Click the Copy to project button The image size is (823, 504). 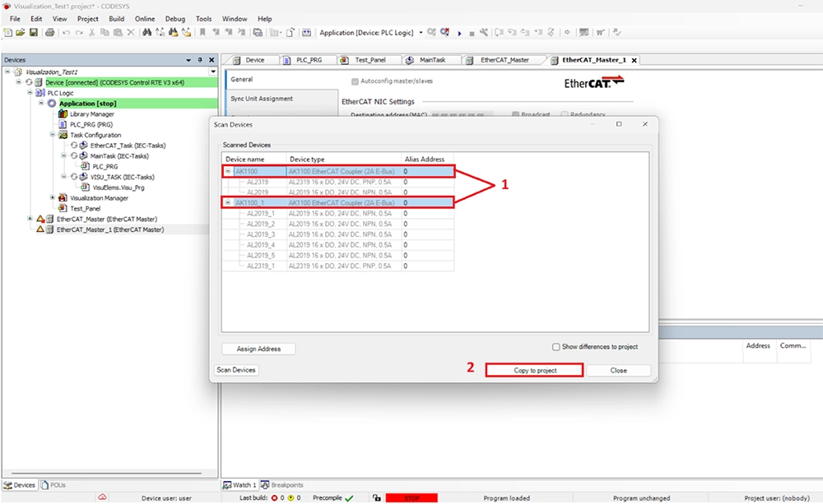[534, 370]
